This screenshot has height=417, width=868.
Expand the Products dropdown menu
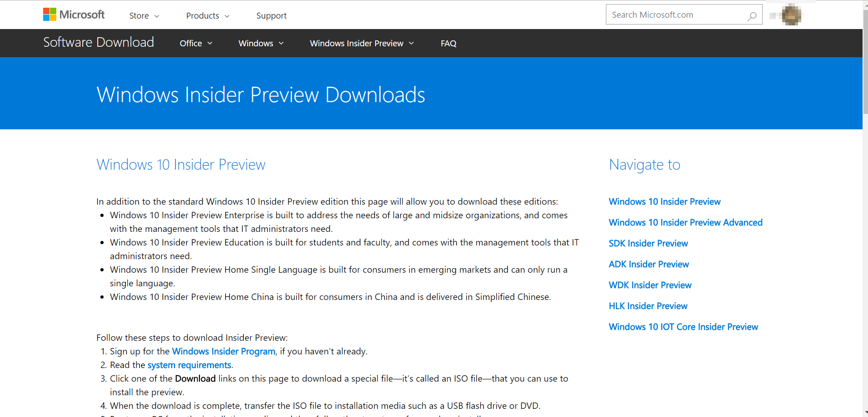point(208,16)
